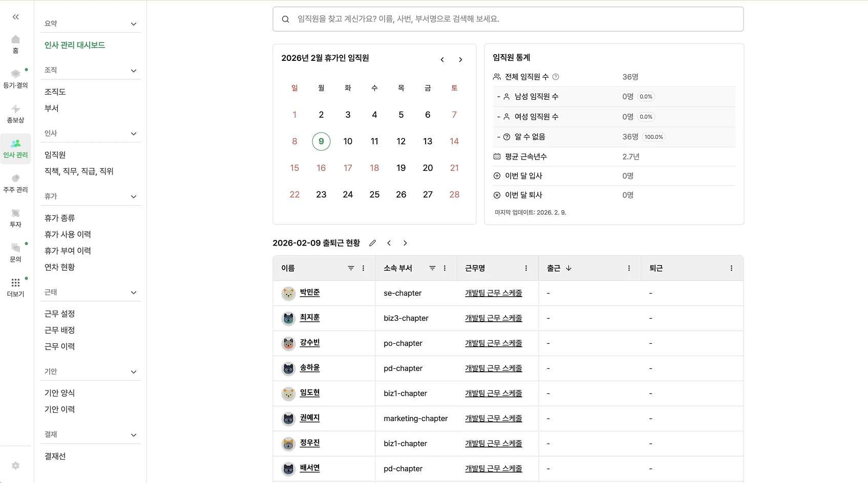Click the employee search input field

507,19
